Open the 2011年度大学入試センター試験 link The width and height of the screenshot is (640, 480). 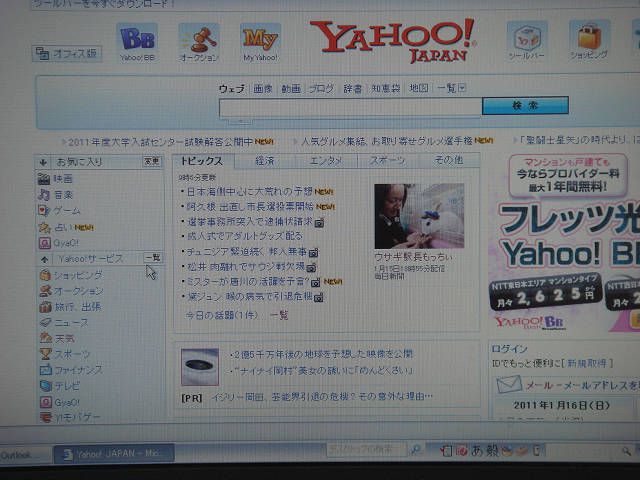tap(161, 142)
